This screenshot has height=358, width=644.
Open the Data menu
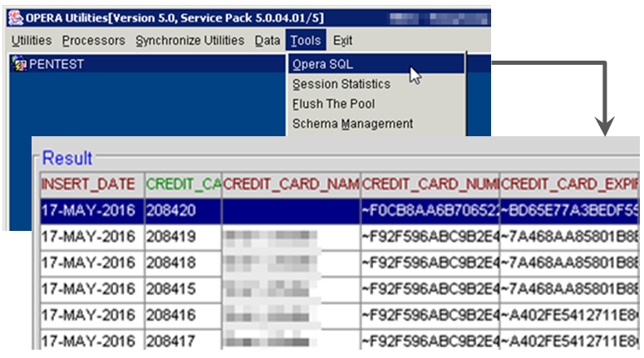[268, 40]
